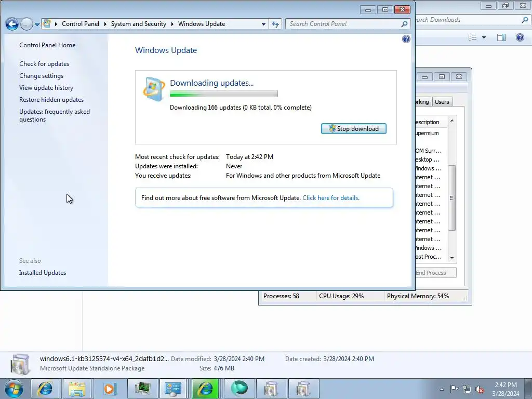Click 'Physical Memory: 54%' status text
The height and width of the screenshot is (399, 532).
pos(418,296)
